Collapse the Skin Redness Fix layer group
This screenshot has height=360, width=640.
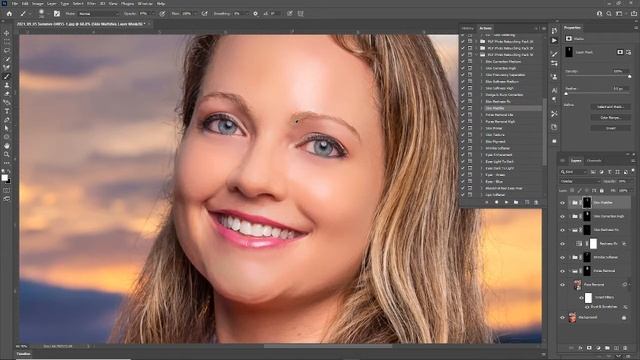(570, 230)
